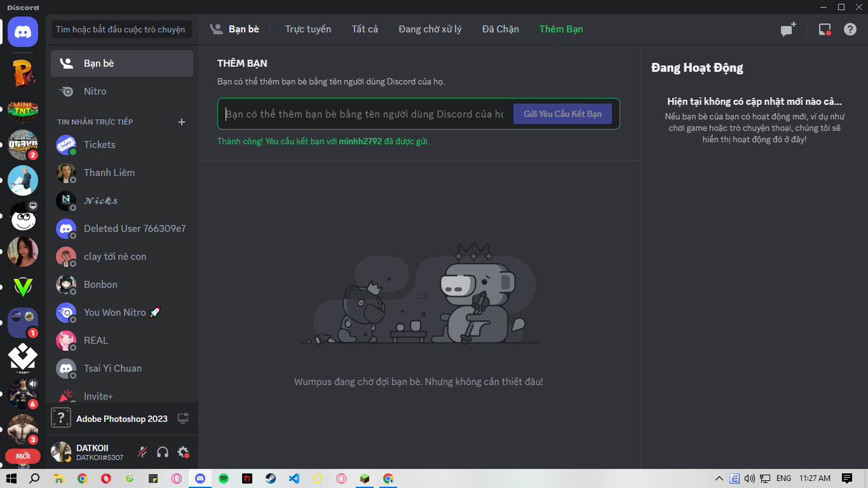Select the Thêm Bạn tab
Image resolution: width=868 pixels, height=488 pixels.
click(561, 29)
